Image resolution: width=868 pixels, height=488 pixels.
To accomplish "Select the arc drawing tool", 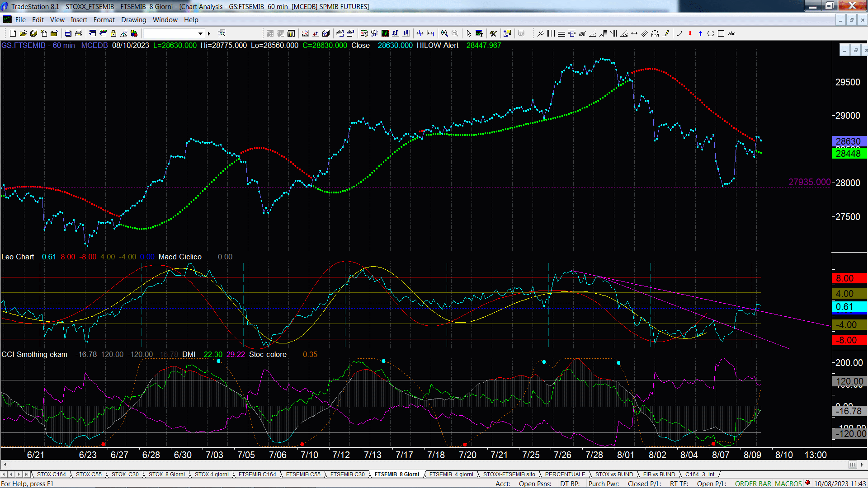I will click(x=679, y=33).
